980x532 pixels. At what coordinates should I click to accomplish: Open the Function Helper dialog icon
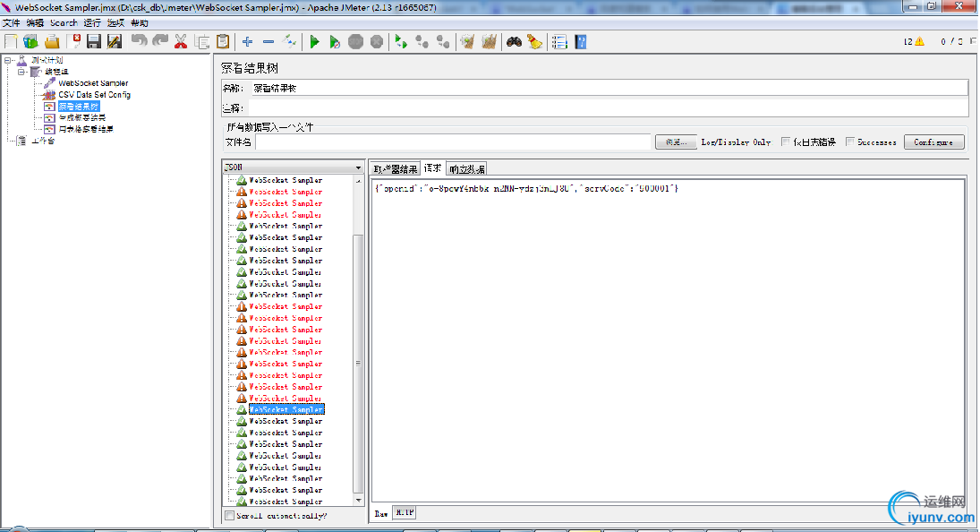click(559, 42)
